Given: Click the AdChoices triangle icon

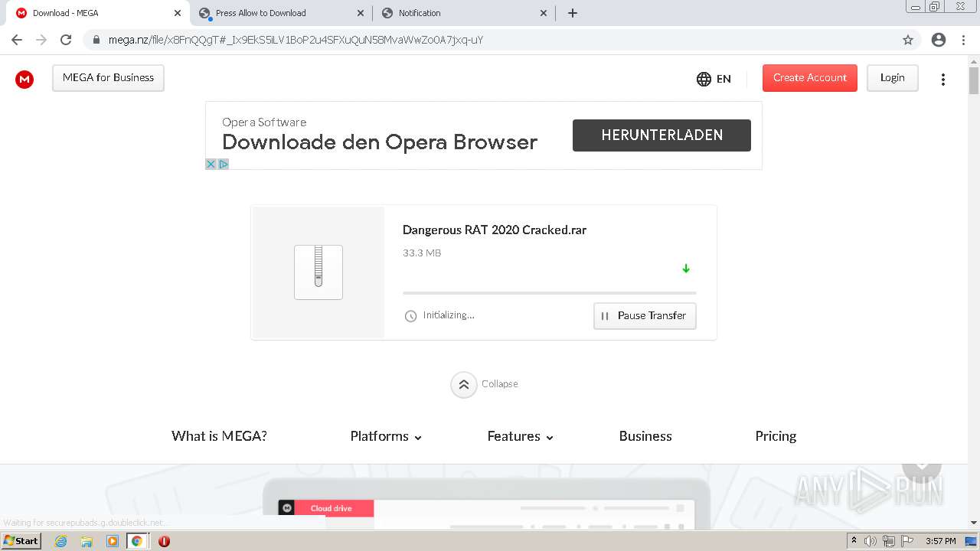Looking at the screenshot, I should pyautogui.click(x=224, y=164).
